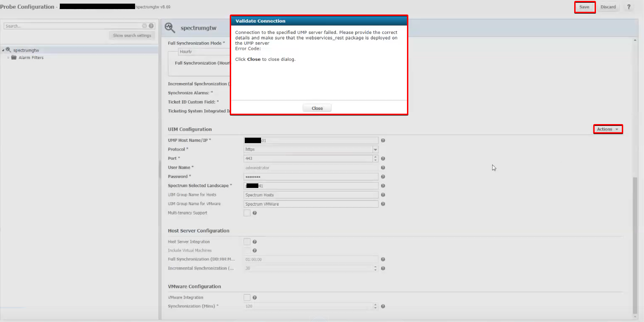Image resolution: width=644 pixels, height=322 pixels.
Task: Expand the Alarm Filters tree node
Action: 8,58
